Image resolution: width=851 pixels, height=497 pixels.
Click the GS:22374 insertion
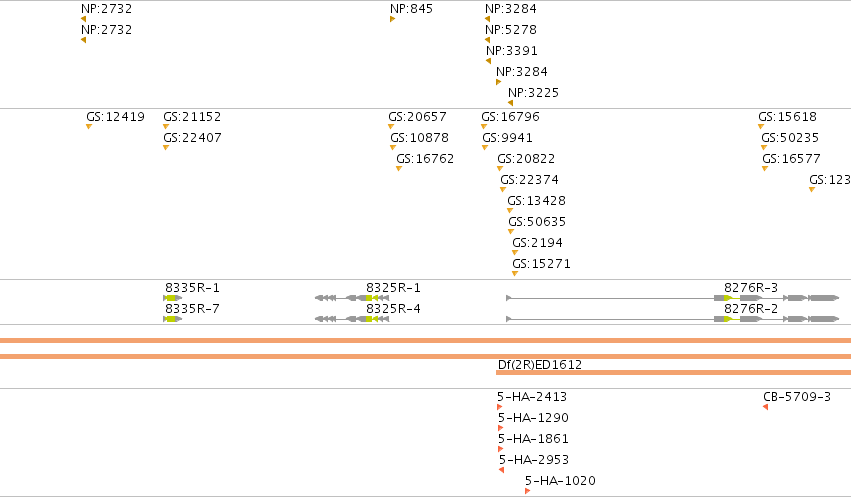click(x=503, y=190)
